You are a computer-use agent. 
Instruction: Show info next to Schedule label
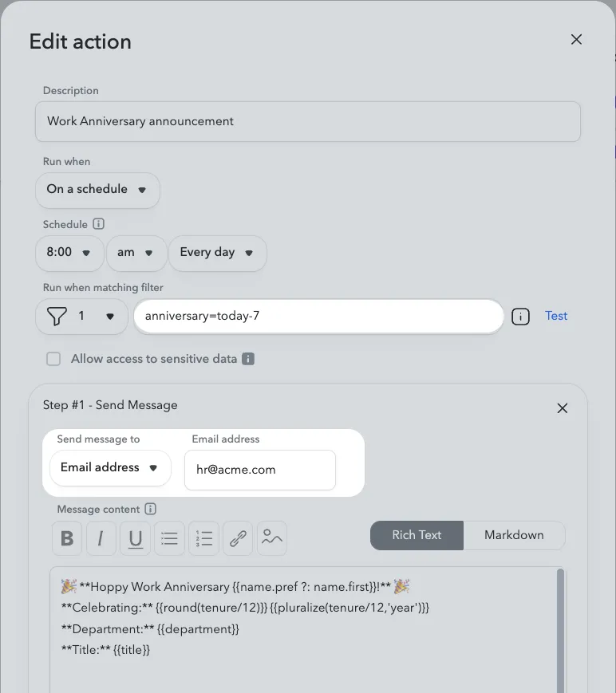pos(99,224)
